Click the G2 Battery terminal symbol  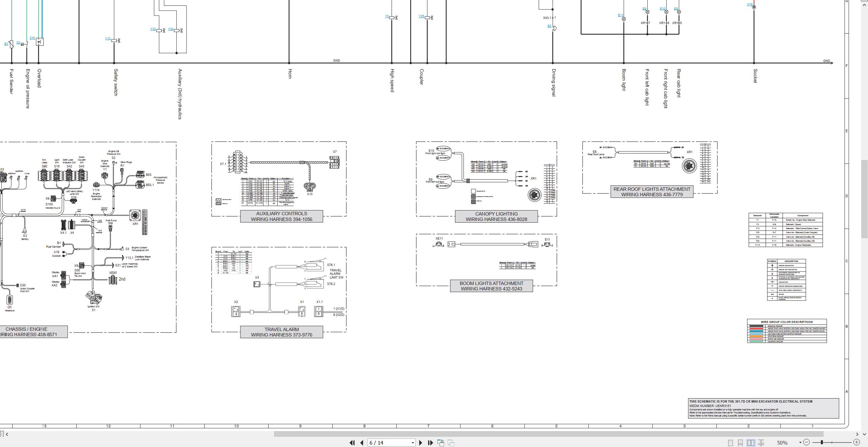[x=25, y=229]
